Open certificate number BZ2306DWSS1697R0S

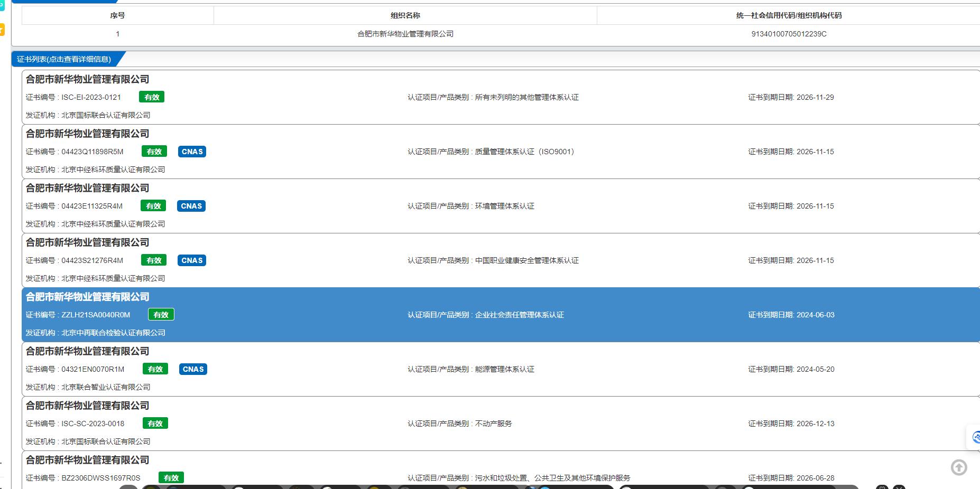tap(101, 478)
